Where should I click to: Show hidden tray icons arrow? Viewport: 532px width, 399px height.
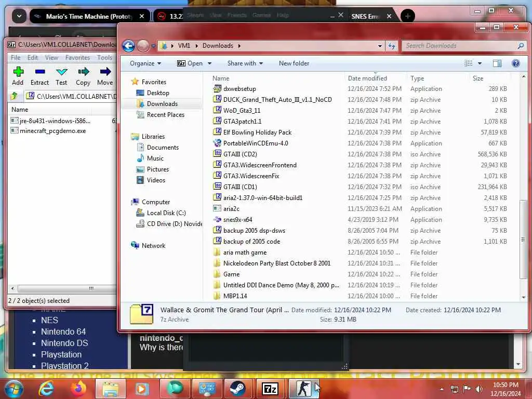pos(442,389)
